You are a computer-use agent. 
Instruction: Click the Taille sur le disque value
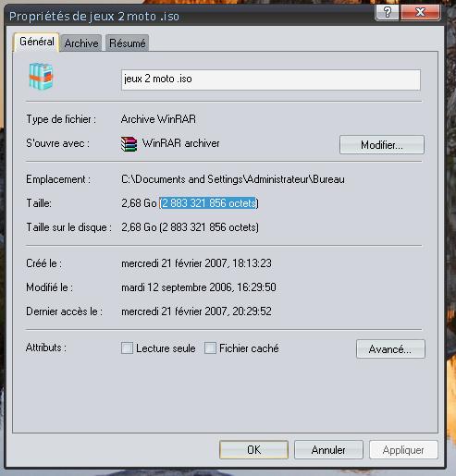(190, 227)
